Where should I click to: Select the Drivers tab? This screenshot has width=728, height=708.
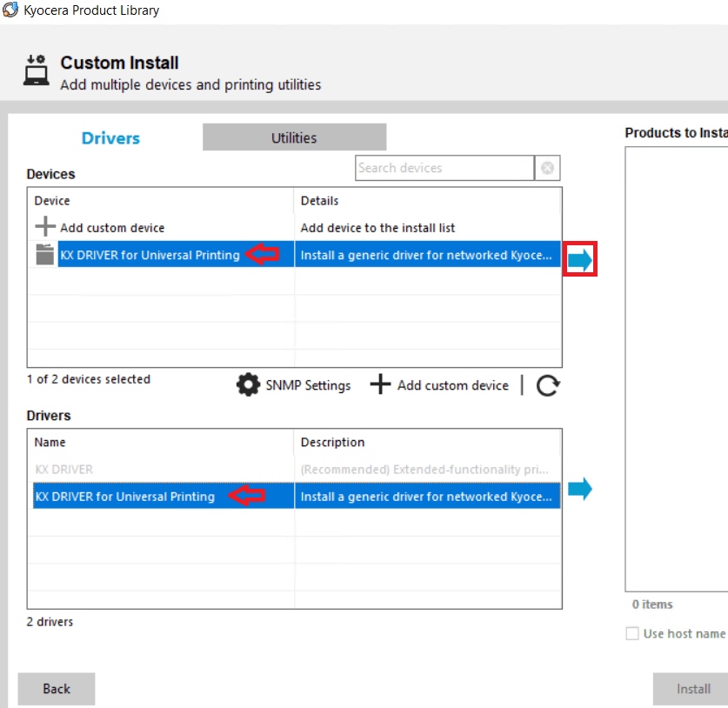click(x=110, y=138)
